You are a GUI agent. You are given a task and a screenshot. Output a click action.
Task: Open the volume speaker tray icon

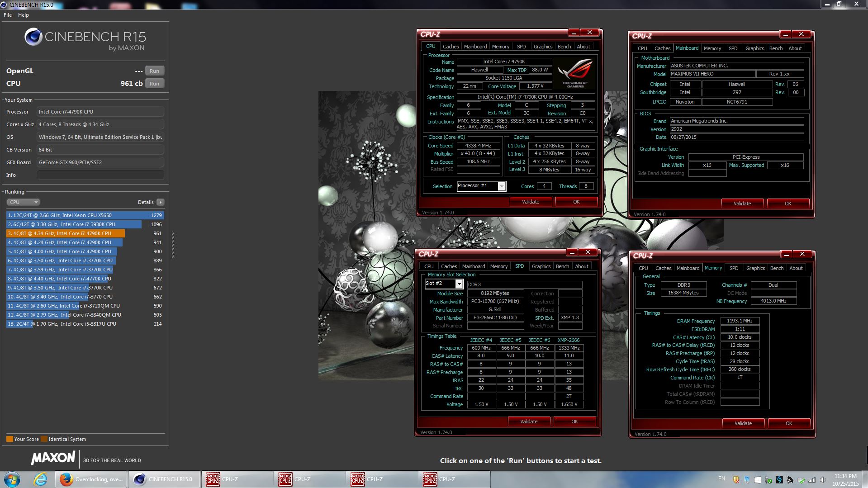tap(823, 480)
